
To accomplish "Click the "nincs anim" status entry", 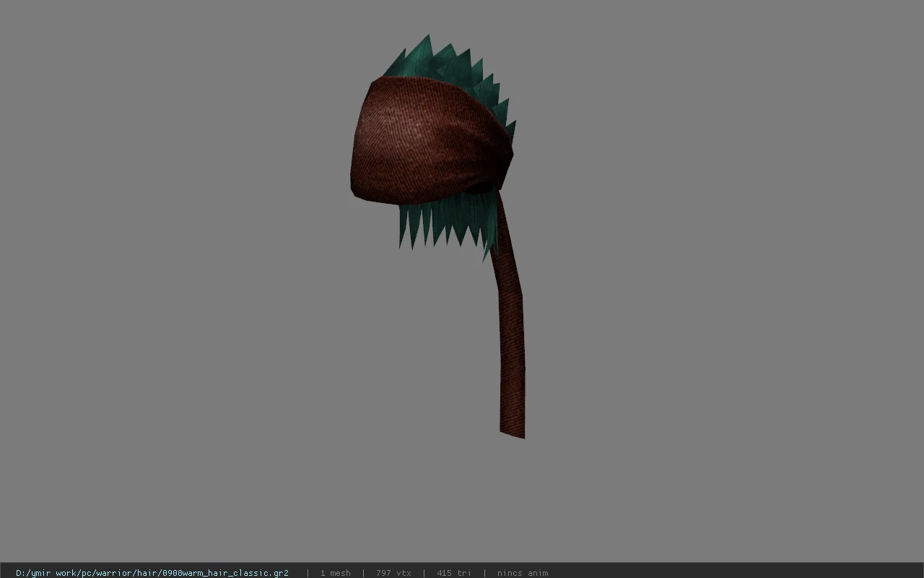I will tap(523, 573).
